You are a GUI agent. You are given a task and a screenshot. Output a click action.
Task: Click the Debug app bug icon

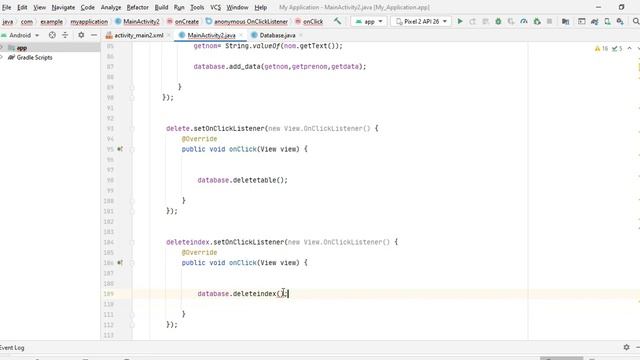click(x=498, y=21)
